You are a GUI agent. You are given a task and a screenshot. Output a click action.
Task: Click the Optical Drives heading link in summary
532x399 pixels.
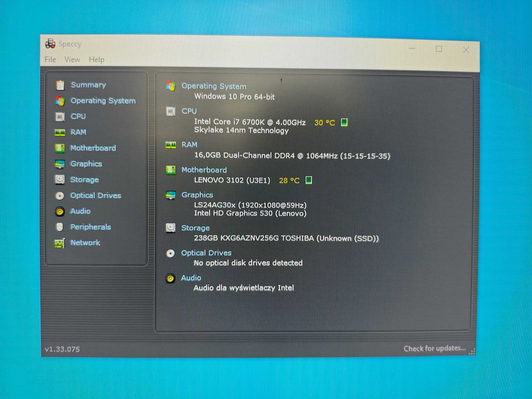(206, 253)
